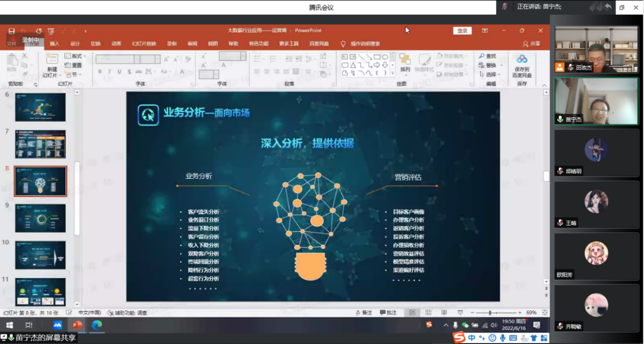Toggle Normal view button in status bar

point(412,313)
